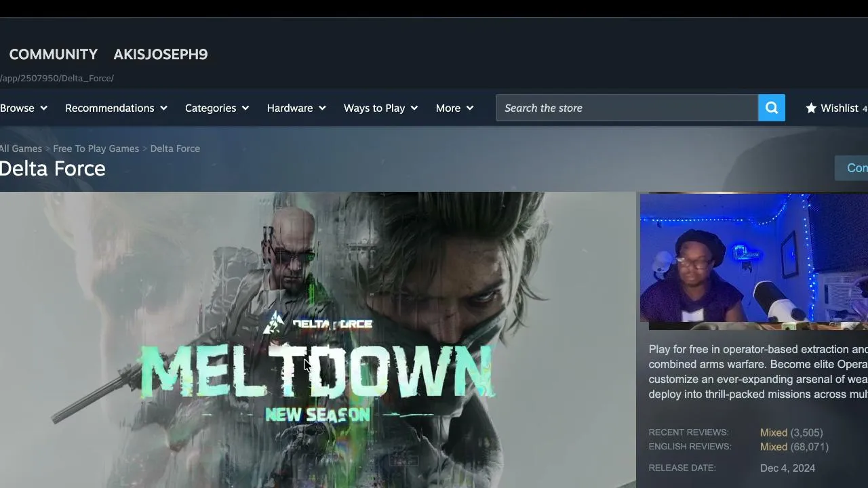Select the Categories menu label

211,108
